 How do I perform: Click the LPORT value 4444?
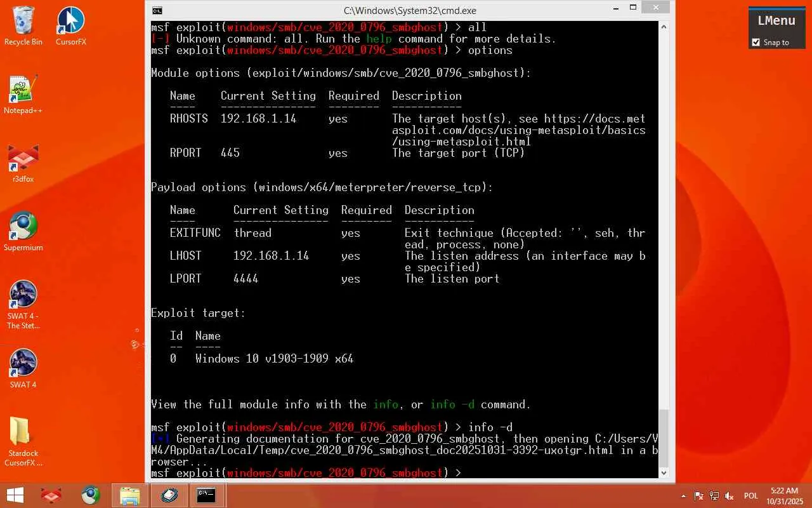coord(246,279)
